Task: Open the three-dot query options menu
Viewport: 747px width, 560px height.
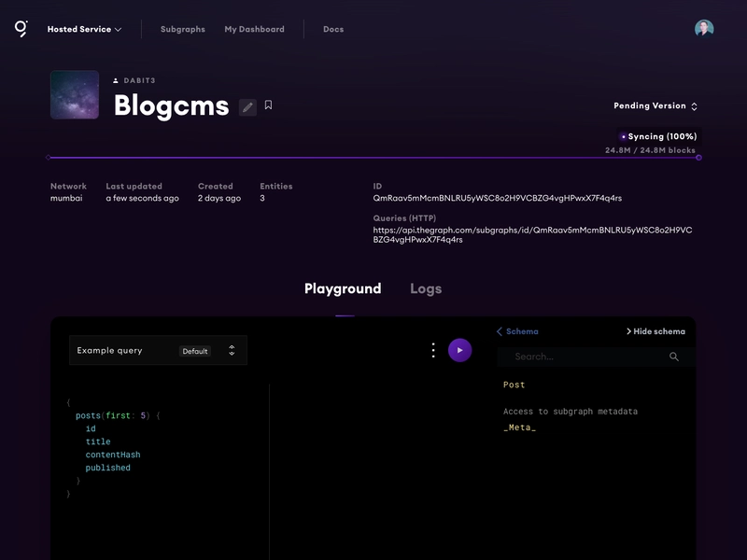Action: 433,351
